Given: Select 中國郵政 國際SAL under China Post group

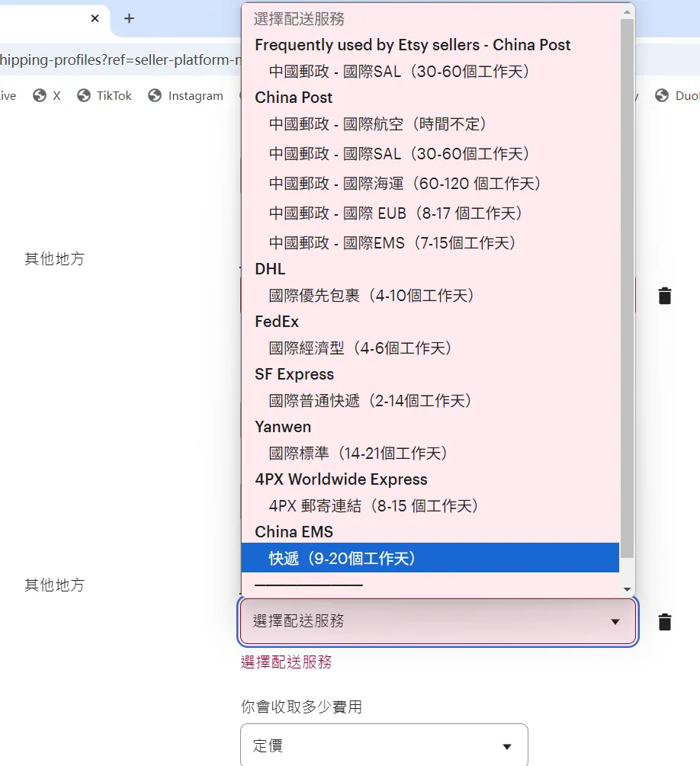Looking at the screenshot, I should [x=430, y=154].
